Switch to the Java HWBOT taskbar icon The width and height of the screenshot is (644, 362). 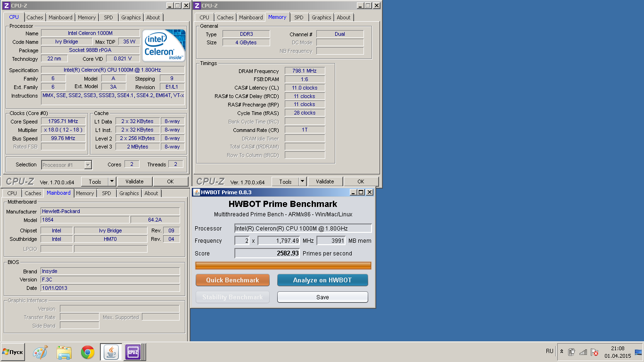[111, 352]
